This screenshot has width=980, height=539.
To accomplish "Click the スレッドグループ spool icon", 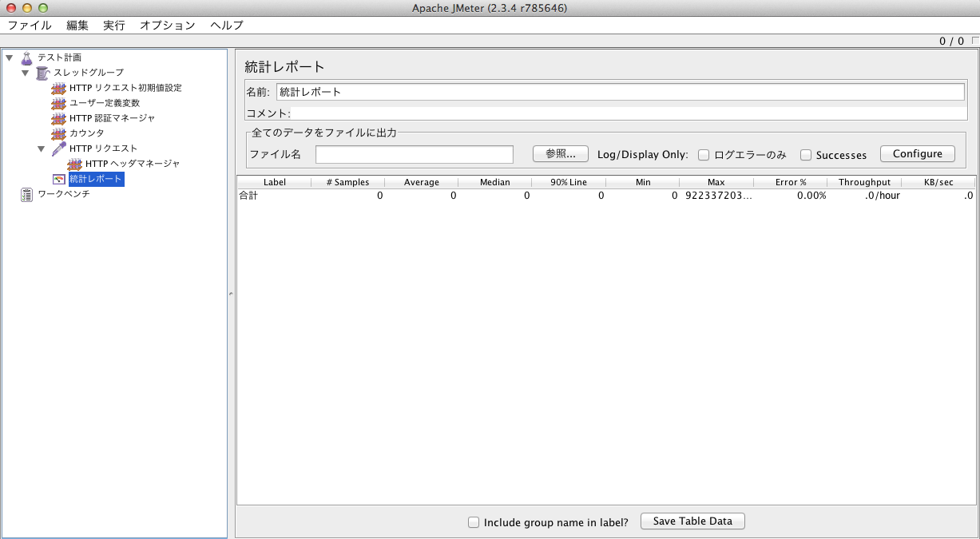I will click(x=42, y=73).
